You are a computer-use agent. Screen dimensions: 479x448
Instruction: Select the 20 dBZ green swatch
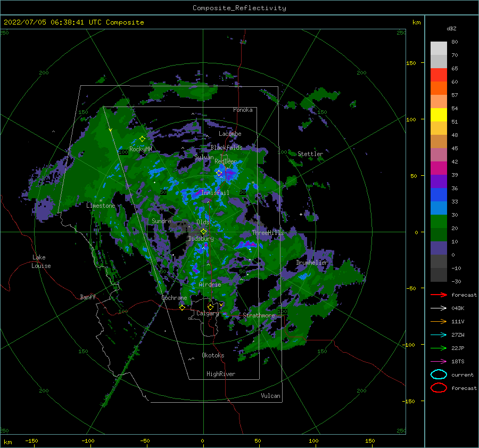tap(439, 234)
